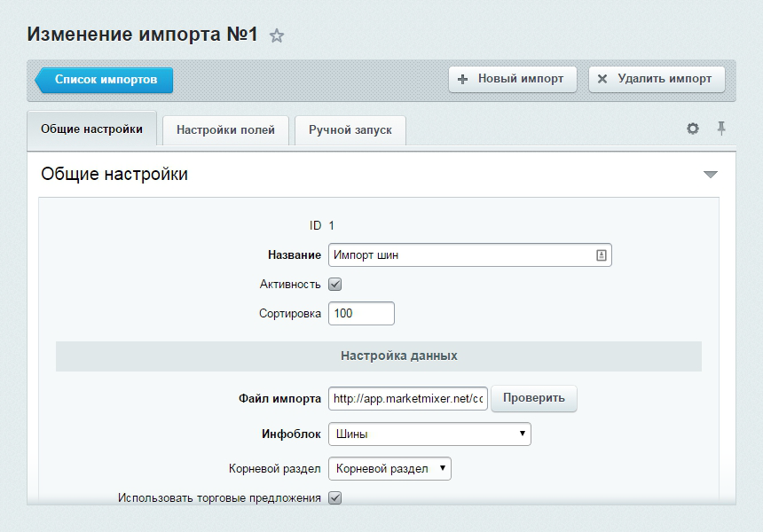Collapse the Общие настройки section arrow
Screen dimensions: 763x532
(x=710, y=175)
